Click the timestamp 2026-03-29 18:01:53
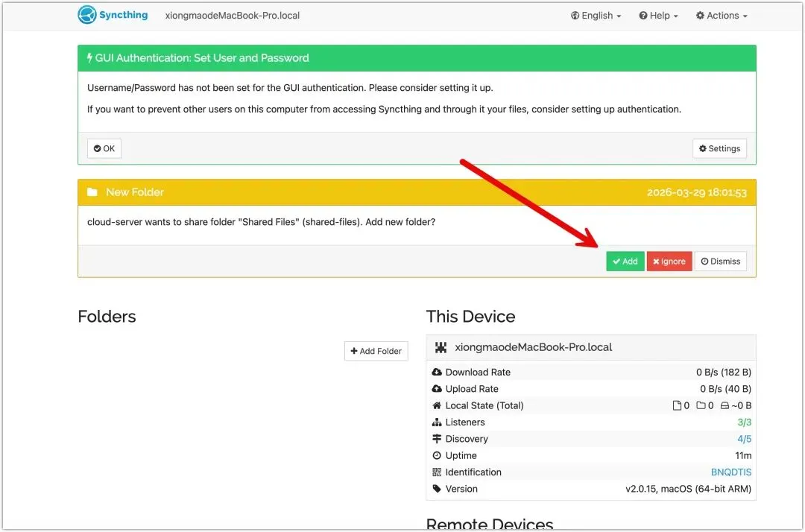 tap(696, 192)
